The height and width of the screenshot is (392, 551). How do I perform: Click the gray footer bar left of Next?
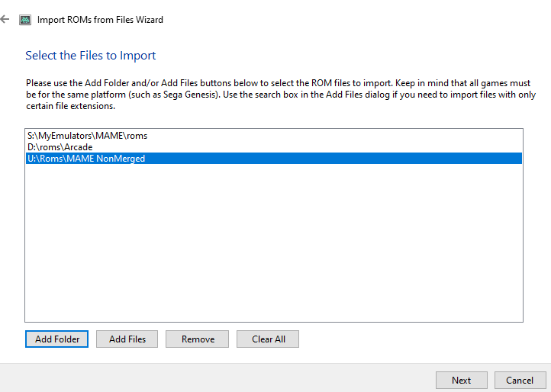point(217,378)
